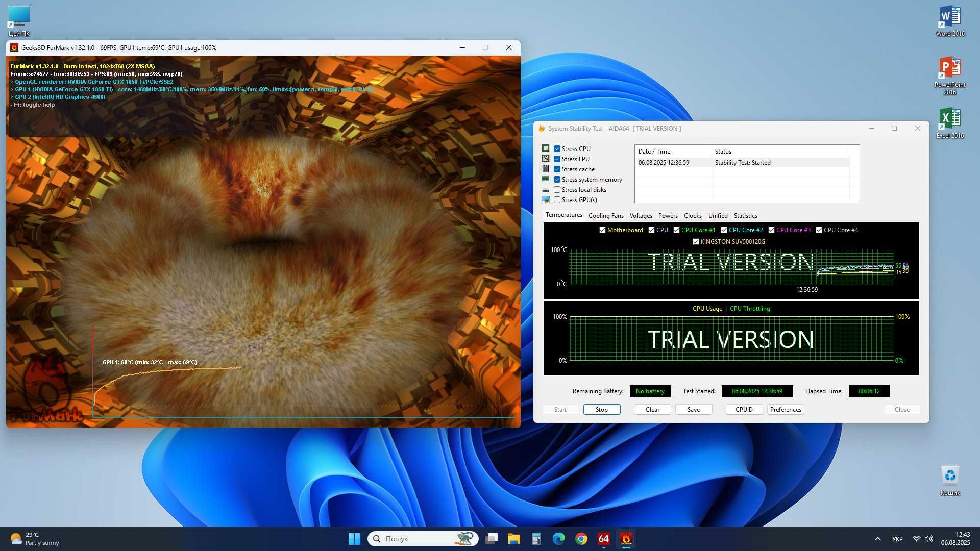Switch input language via УКР indicator
Image resolution: width=980 pixels, height=551 pixels.
pyautogui.click(x=897, y=539)
